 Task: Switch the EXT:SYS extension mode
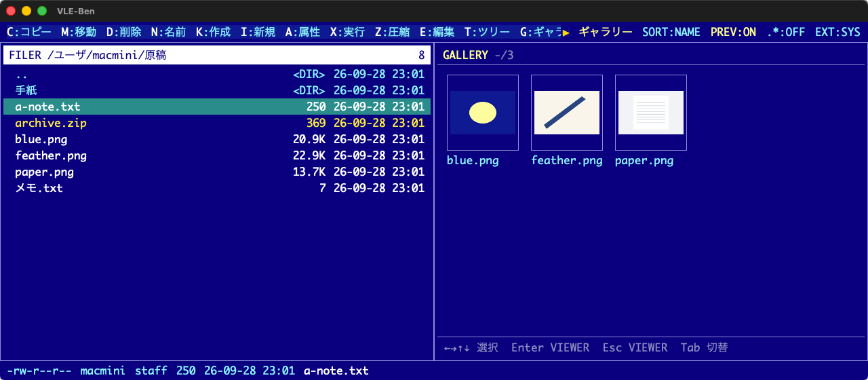(x=837, y=32)
